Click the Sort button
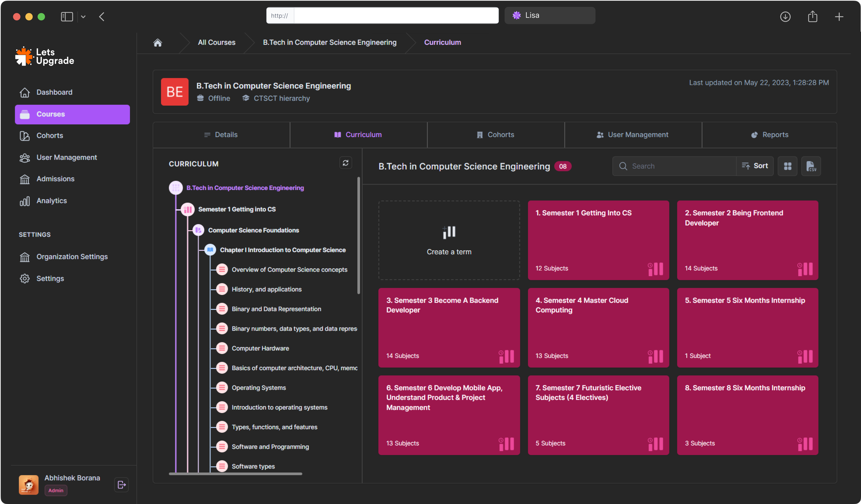 click(x=755, y=166)
